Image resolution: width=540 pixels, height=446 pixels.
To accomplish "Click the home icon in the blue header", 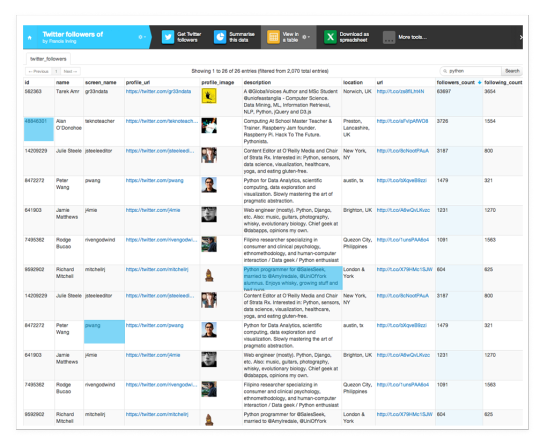I will [x=30, y=38].
